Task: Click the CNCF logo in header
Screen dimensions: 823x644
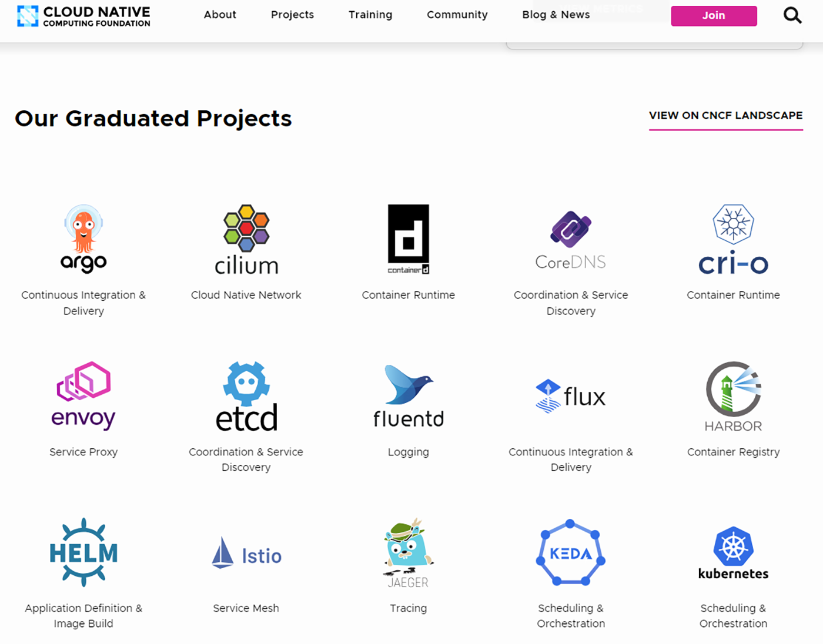Action: [83, 16]
